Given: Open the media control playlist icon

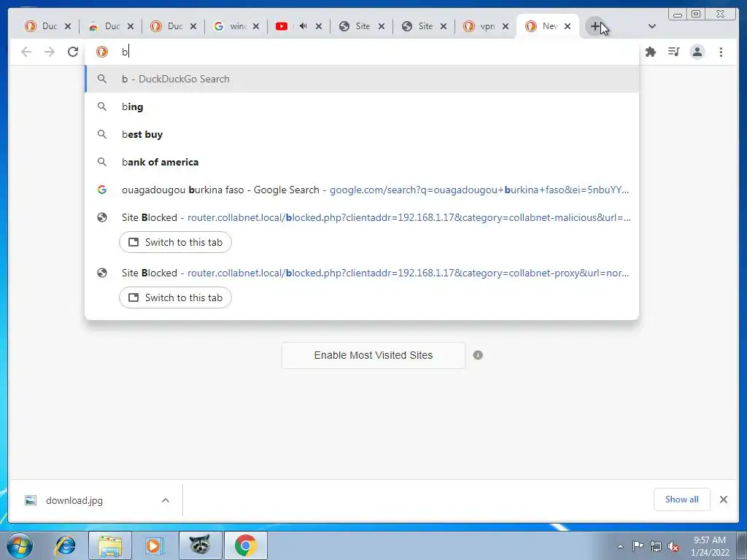Looking at the screenshot, I should (x=673, y=52).
